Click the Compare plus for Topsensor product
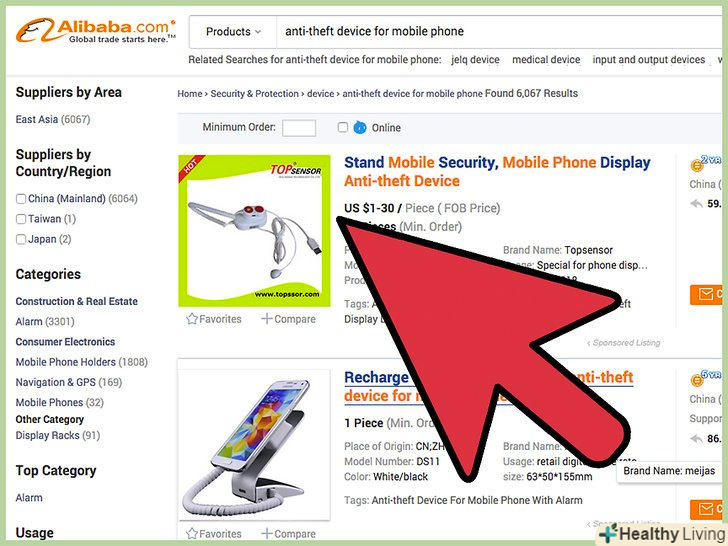Viewport: 728px width, 546px height. coord(266,319)
